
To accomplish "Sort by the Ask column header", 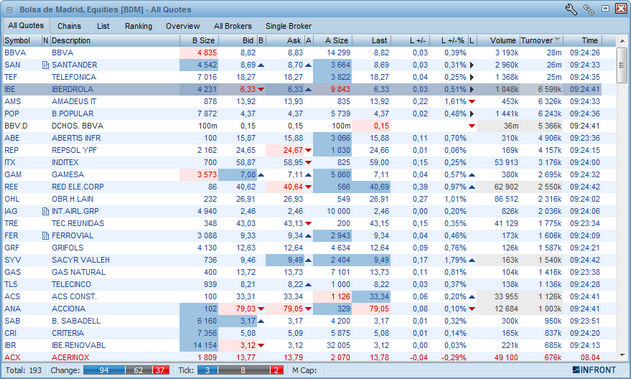I will (285, 40).
